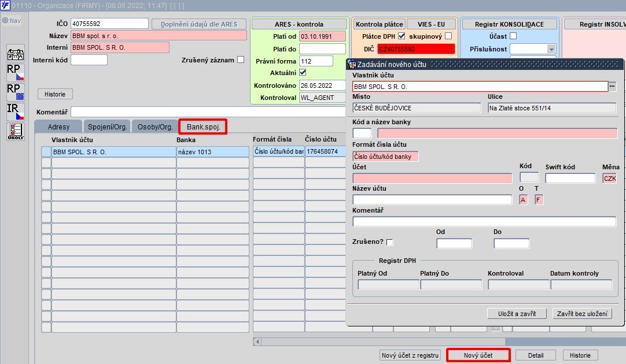Viewport: 626px width, 364px height.
Task: Click the IR insolvency register icon
Action: pos(16,112)
